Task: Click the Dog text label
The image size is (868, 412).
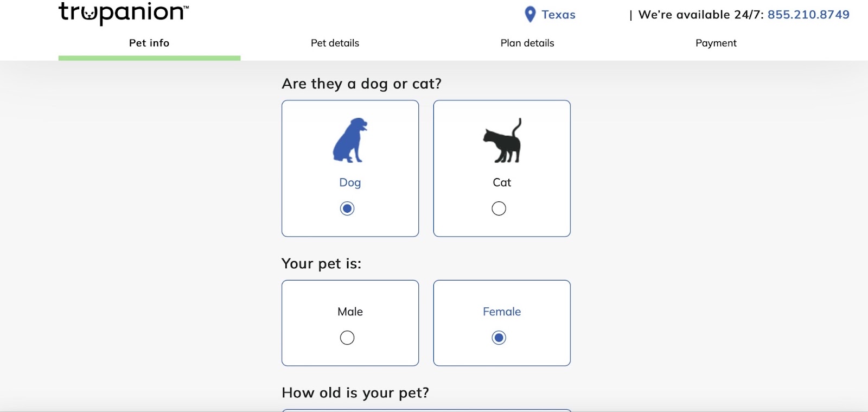Action: click(350, 182)
